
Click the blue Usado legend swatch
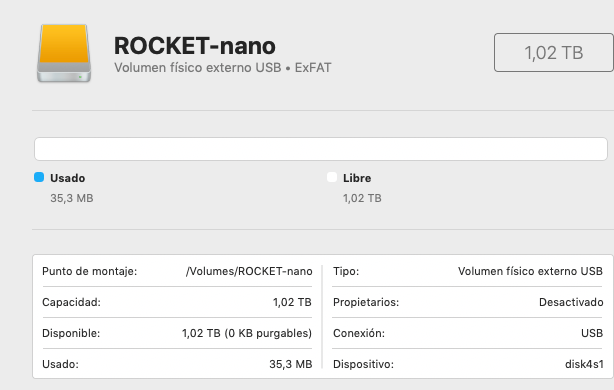coord(39,177)
